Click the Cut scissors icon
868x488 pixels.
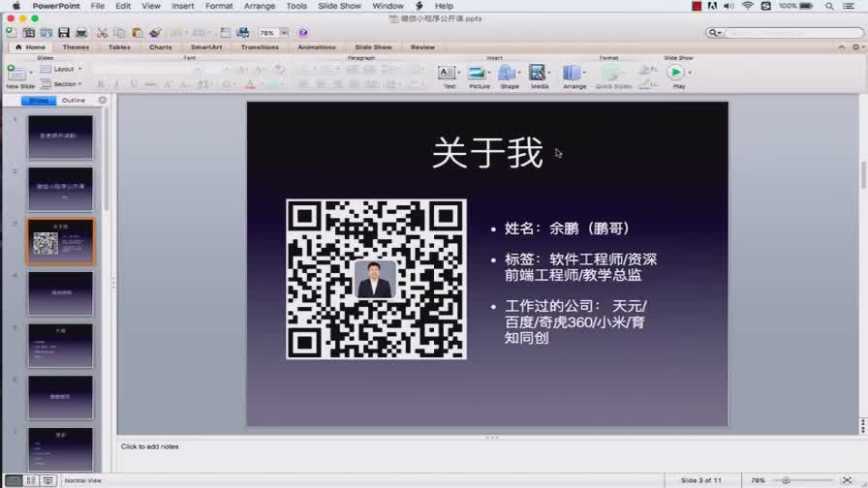click(102, 33)
